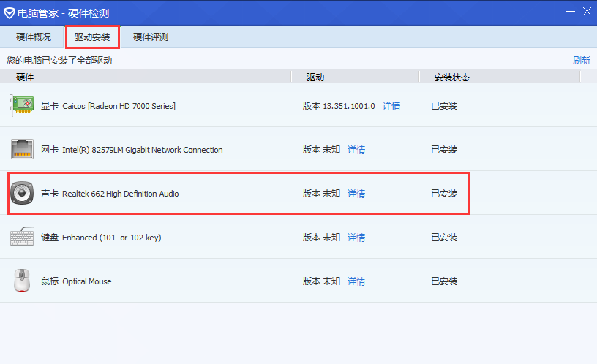Click 版本 未知 in the keyboard row
Image resolution: width=597 pixels, height=364 pixels.
[321, 238]
